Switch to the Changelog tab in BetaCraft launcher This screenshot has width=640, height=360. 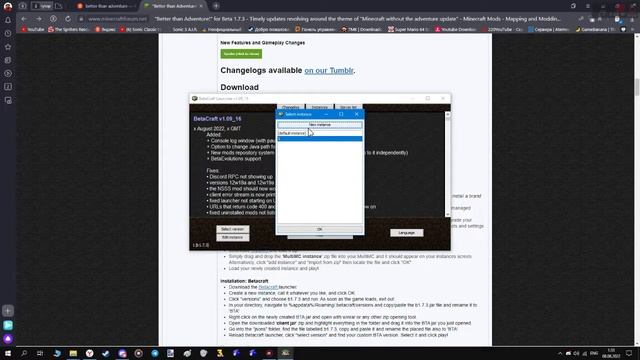pyautogui.click(x=291, y=107)
